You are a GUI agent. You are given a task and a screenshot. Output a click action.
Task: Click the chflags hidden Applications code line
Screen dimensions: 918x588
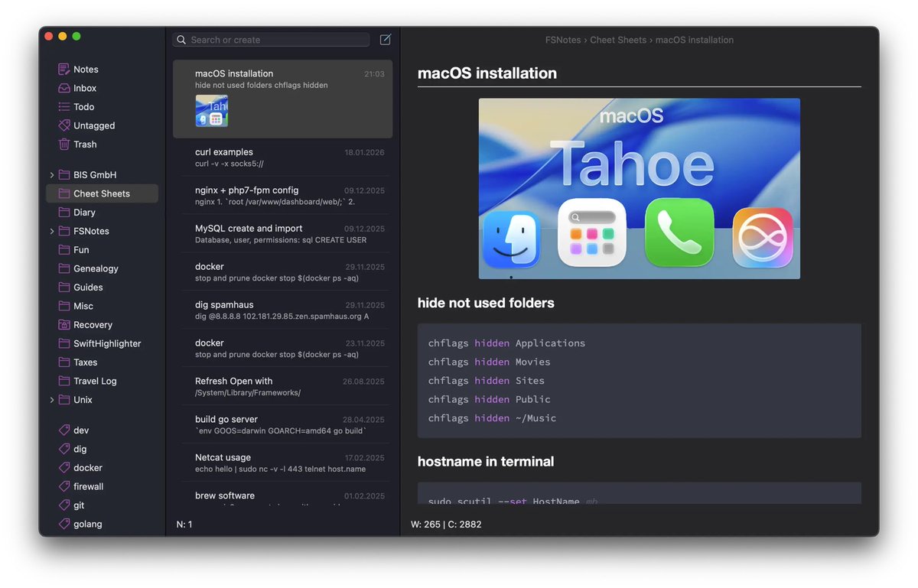coord(506,343)
